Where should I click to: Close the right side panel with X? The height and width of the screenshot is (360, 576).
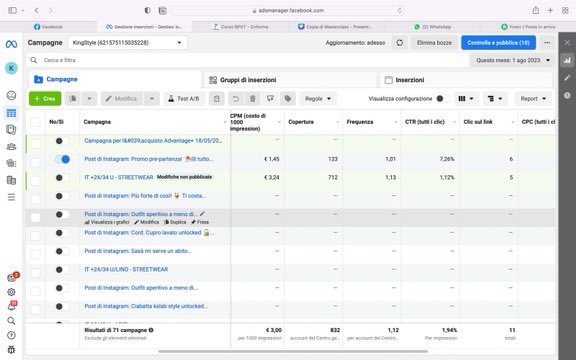click(x=567, y=43)
